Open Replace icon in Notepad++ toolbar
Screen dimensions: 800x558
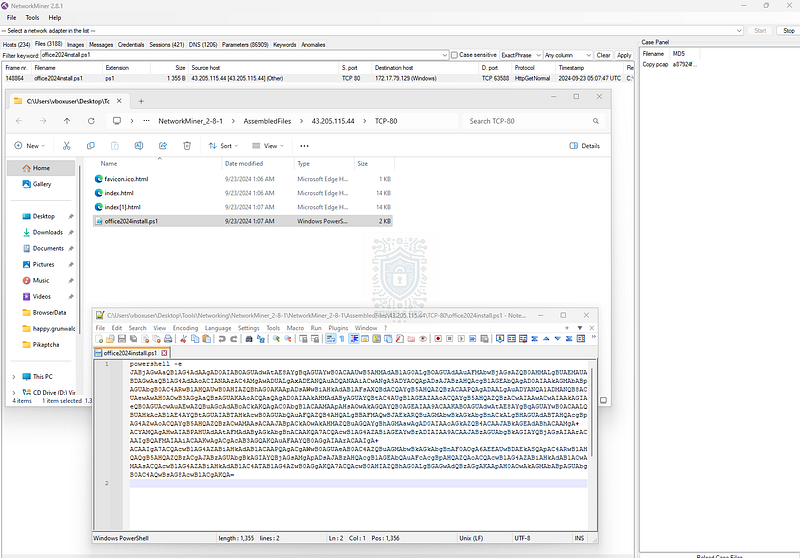click(x=261, y=339)
